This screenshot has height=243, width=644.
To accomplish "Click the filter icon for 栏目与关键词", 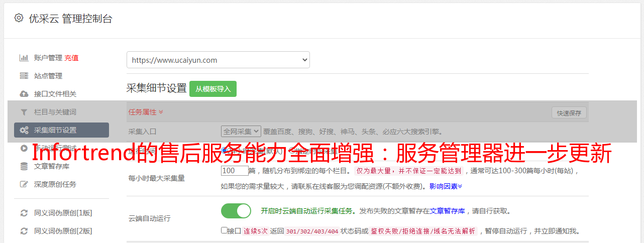I will click(x=24, y=112).
